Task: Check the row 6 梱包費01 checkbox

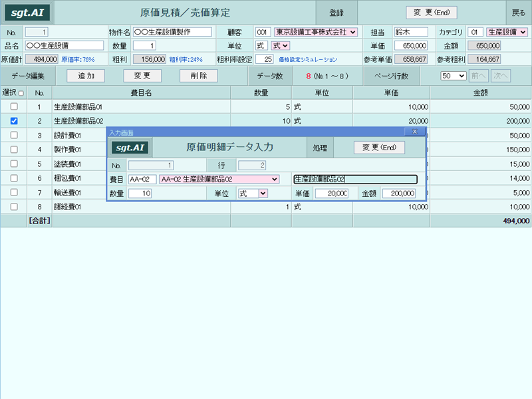Action: [14, 178]
